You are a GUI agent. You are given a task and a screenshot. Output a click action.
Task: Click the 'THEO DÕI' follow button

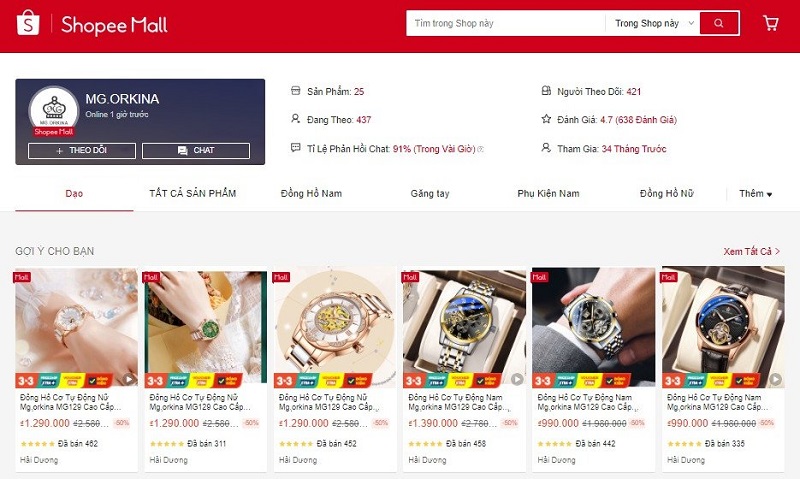[82, 150]
